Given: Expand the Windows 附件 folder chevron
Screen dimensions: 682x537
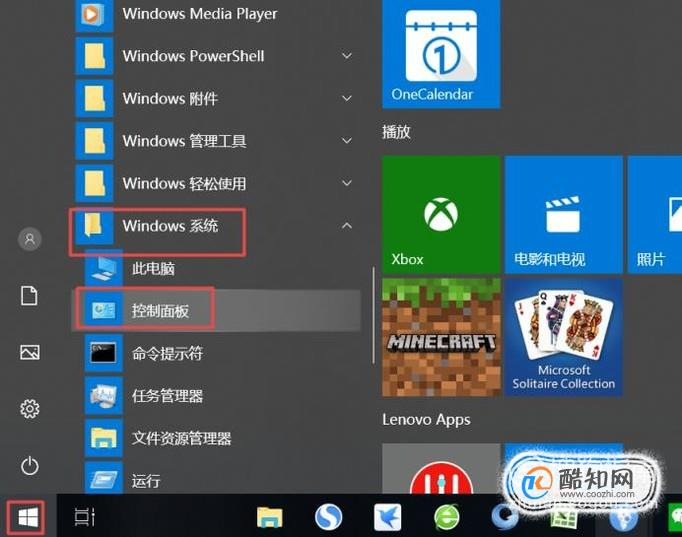Looking at the screenshot, I should tap(347, 98).
